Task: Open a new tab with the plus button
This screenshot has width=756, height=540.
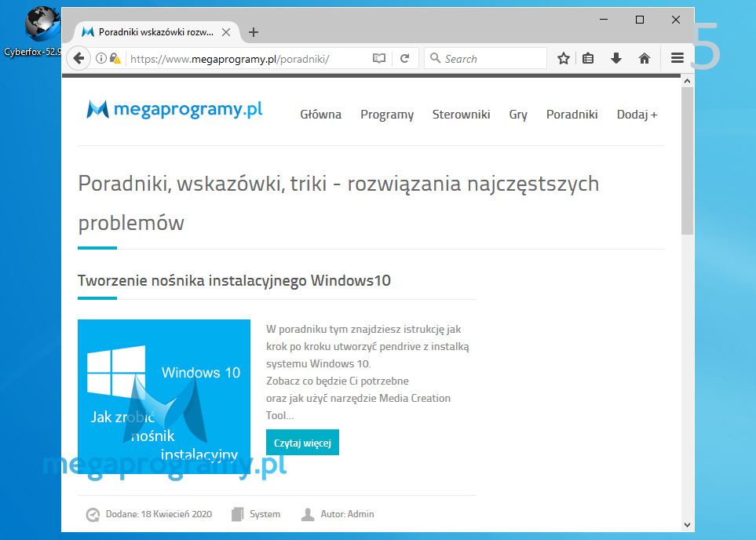Action: 254,32
